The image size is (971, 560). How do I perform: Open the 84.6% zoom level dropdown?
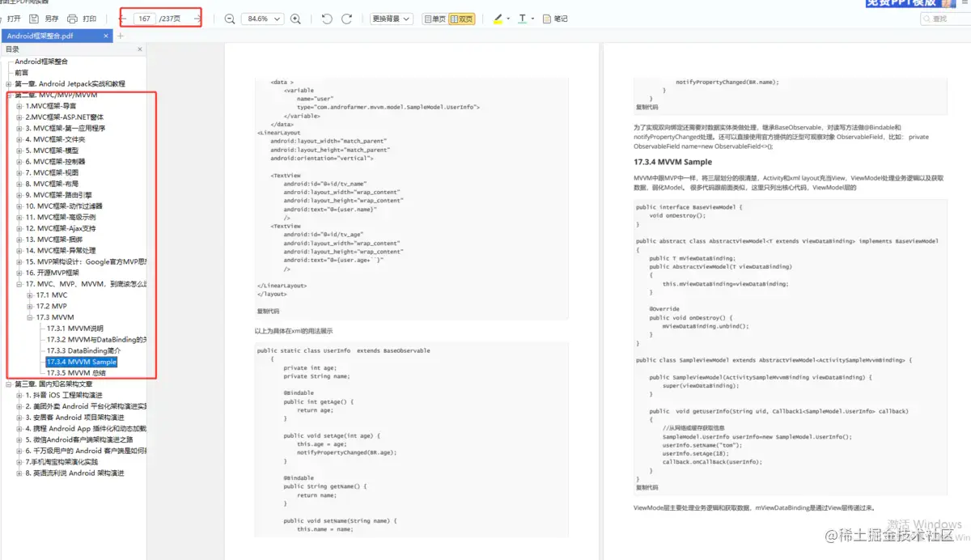262,19
